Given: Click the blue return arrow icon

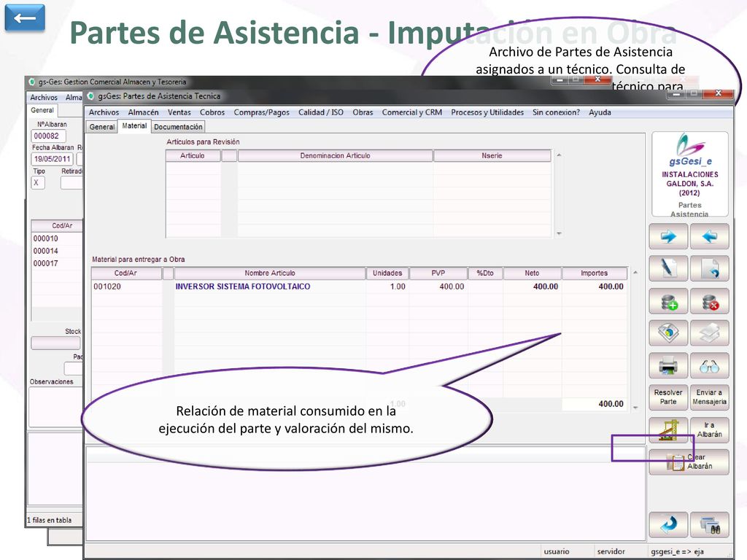Looking at the screenshot, I should (x=668, y=525).
